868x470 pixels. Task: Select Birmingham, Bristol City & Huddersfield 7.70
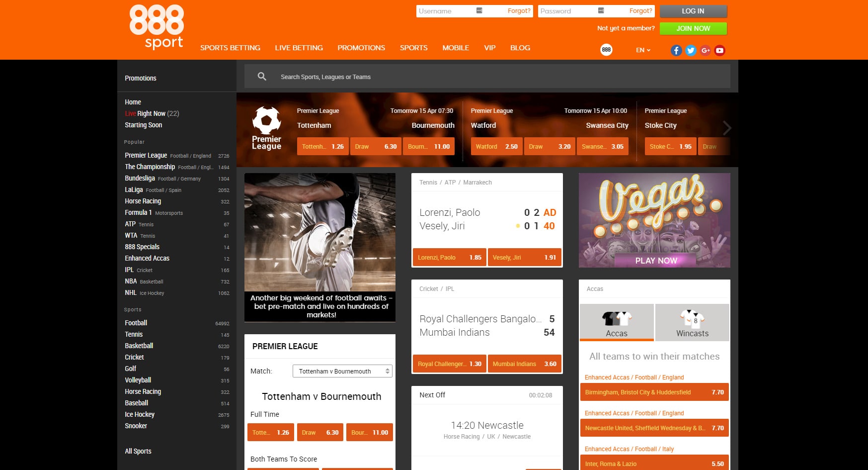pos(654,392)
